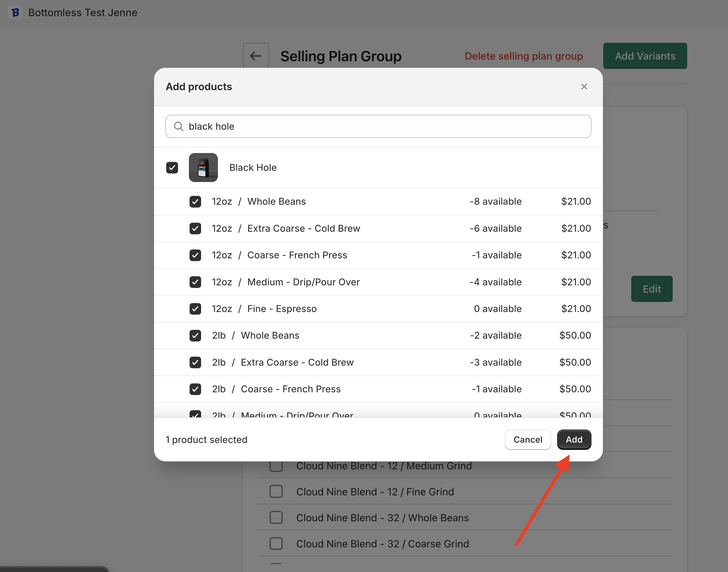Image resolution: width=728 pixels, height=572 pixels.
Task: Check Cloud Nine Blend 32 Whole Beans
Action: coord(276,518)
